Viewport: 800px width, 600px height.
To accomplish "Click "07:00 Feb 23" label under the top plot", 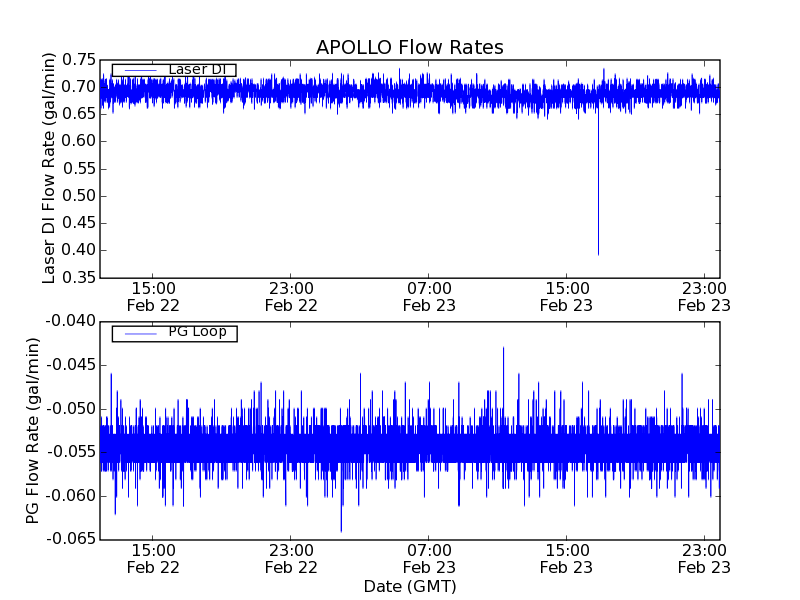I will [x=429, y=296].
